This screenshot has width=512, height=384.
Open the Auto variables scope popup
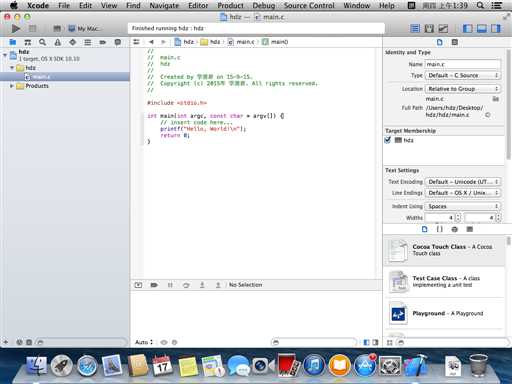click(x=144, y=342)
